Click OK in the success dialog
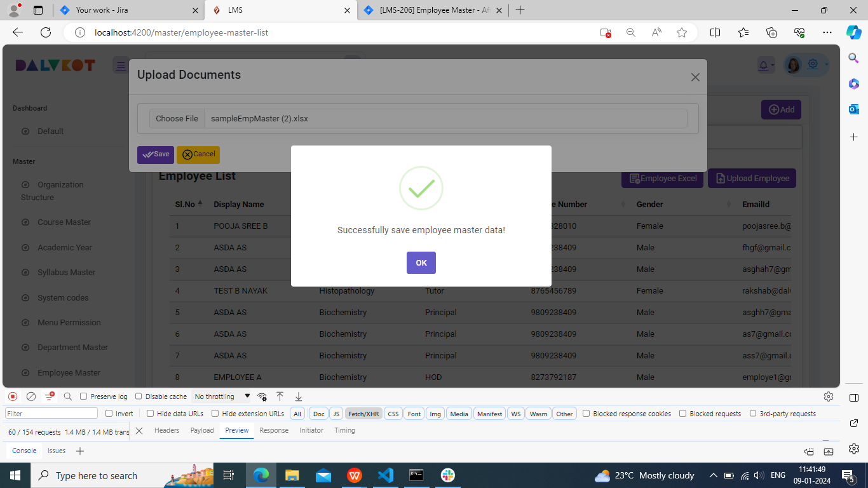 pyautogui.click(x=421, y=262)
